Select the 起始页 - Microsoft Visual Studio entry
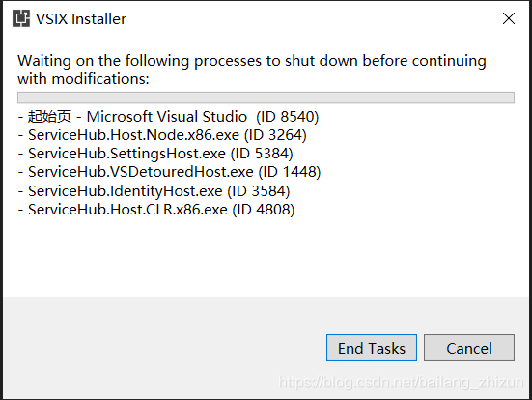532x400 pixels. pyautogui.click(x=137, y=117)
